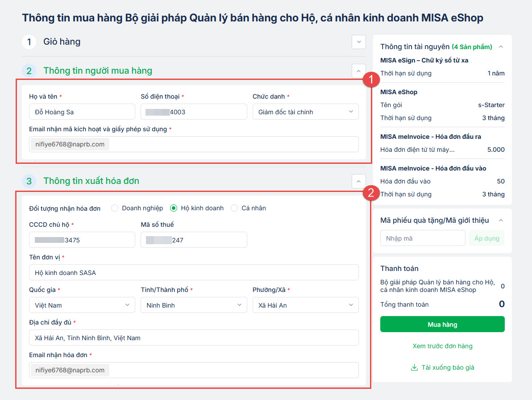Collapse Thông tin người mua hàng section
532x400 pixels.
point(358,71)
